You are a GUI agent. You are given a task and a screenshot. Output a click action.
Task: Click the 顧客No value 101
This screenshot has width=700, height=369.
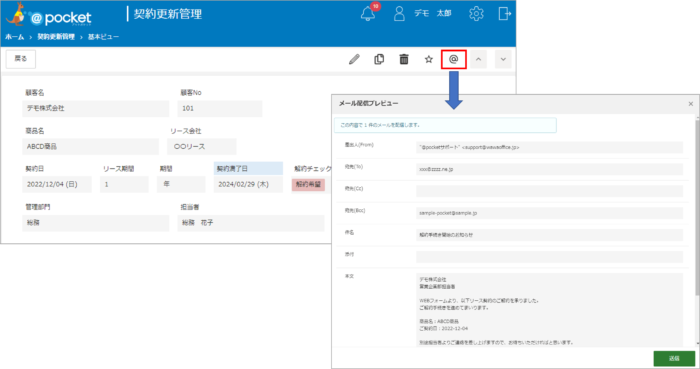coord(220,108)
